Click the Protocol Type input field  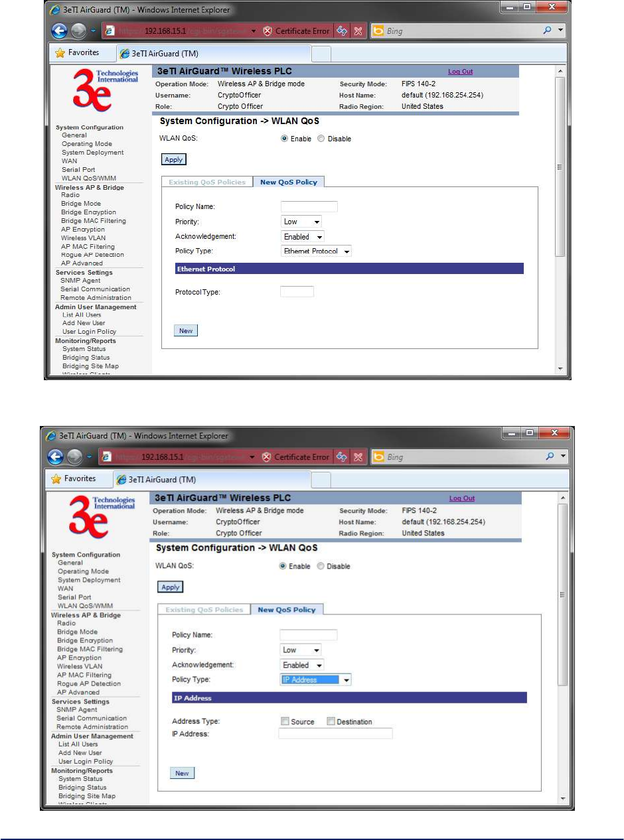tap(297, 291)
